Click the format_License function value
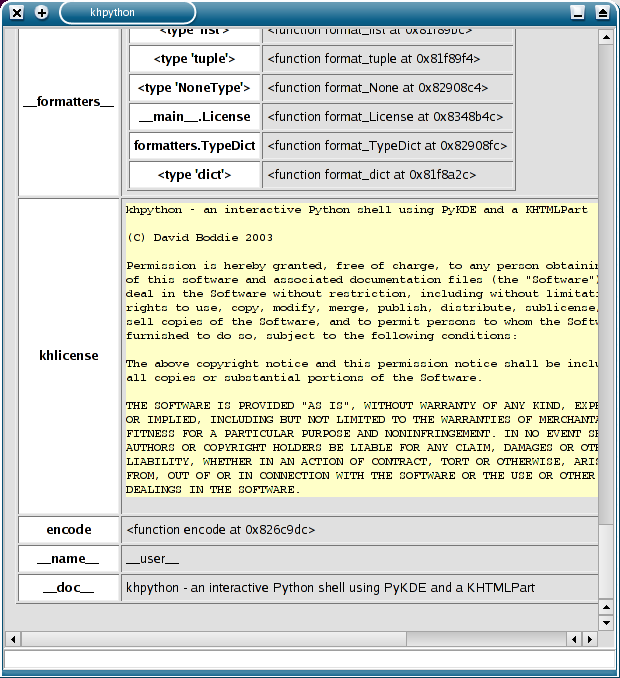The height and width of the screenshot is (678, 620). click(x=388, y=117)
